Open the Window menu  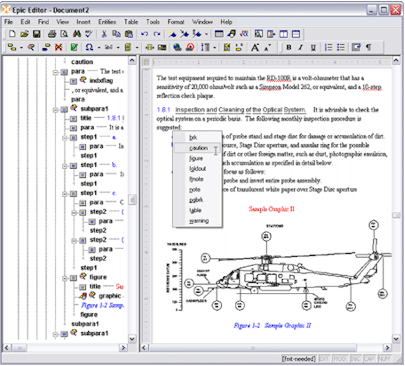[x=202, y=22]
